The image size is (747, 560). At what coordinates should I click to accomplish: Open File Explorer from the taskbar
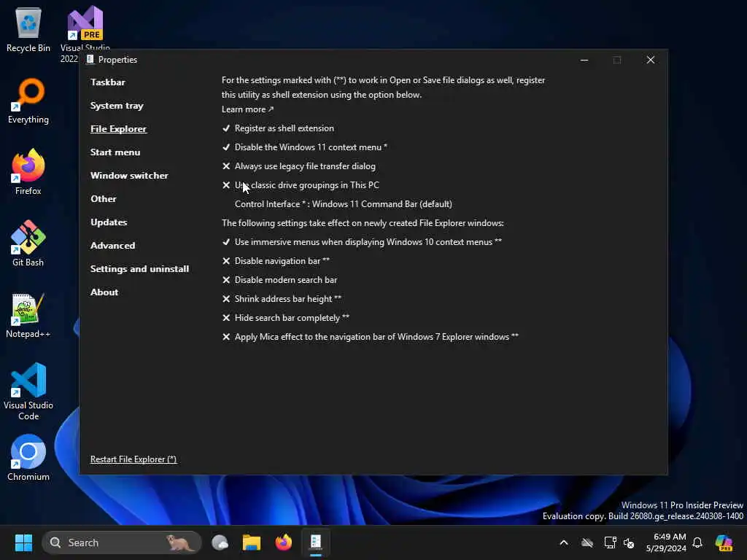(252, 542)
